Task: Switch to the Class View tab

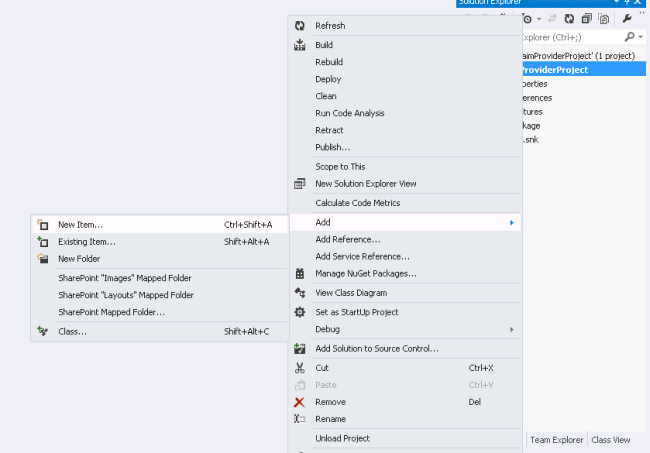Action: [611, 440]
